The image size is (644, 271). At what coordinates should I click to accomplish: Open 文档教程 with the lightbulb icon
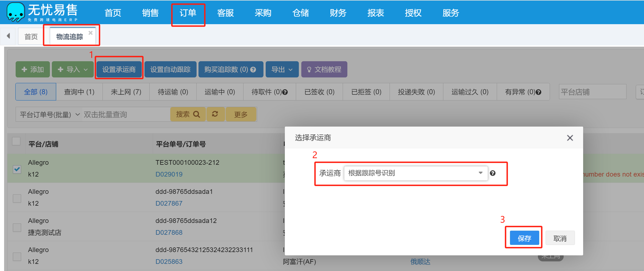(324, 69)
